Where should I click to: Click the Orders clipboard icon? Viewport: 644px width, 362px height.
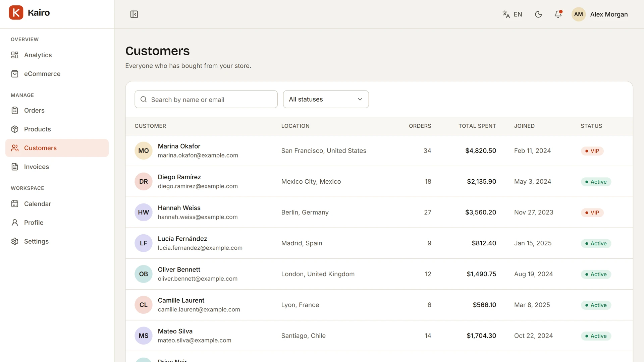pyautogui.click(x=15, y=111)
